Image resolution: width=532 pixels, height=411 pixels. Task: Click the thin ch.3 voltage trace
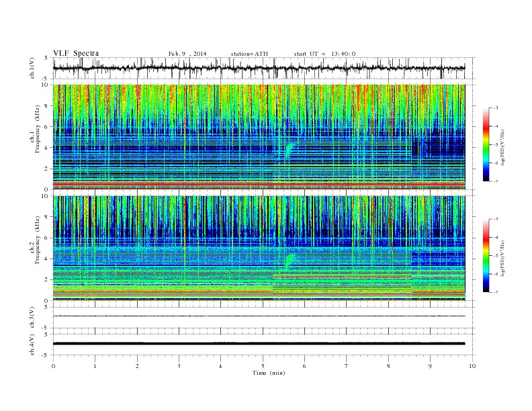point(259,316)
